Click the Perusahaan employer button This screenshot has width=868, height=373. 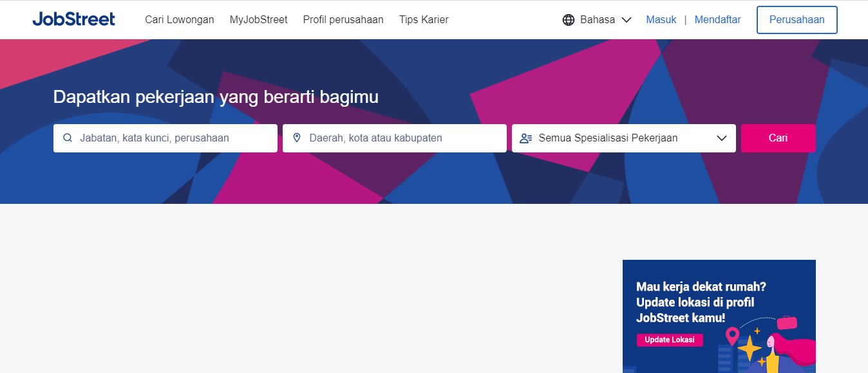[x=797, y=20]
